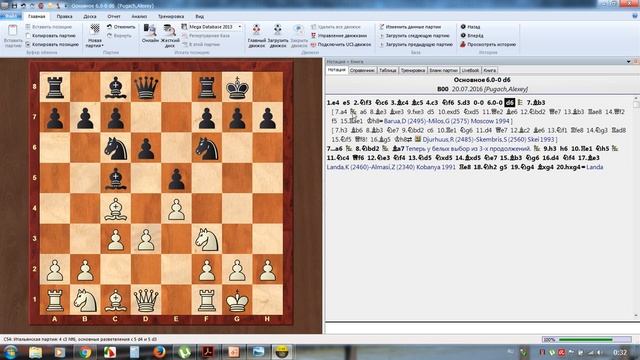Open Google Chrome from taskbar
The height and width of the screenshot is (360, 640).
click(x=85, y=352)
